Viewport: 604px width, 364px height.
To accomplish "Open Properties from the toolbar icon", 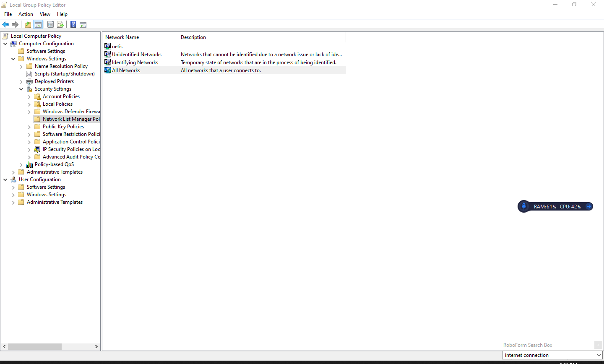I will click(x=50, y=25).
